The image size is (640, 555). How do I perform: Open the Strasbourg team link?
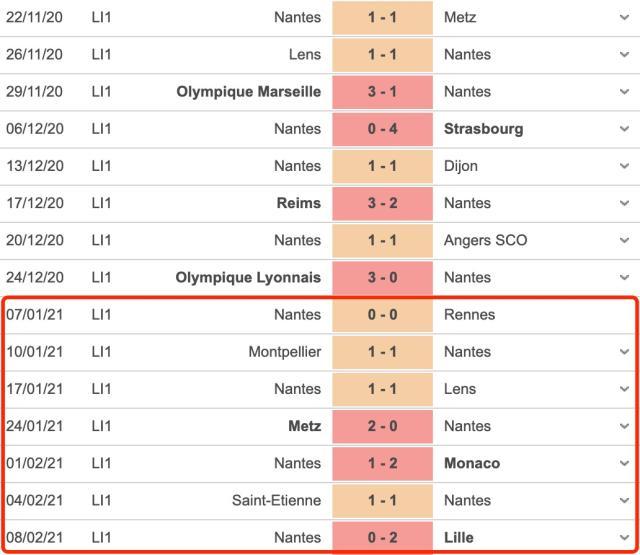pyautogui.click(x=483, y=128)
